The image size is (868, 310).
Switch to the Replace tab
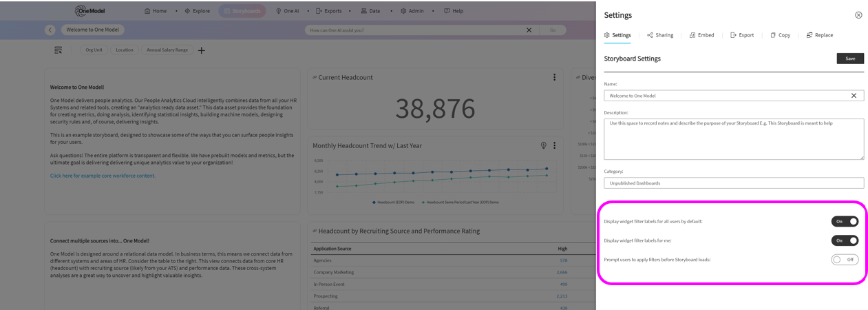pyautogui.click(x=820, y=35)
